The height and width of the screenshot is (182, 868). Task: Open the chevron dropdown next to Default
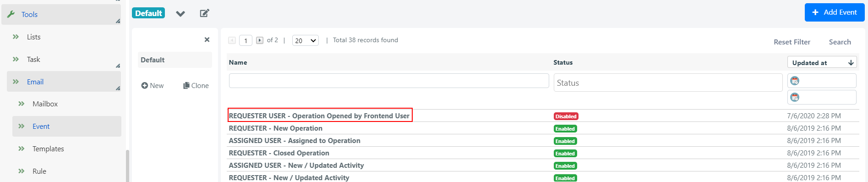[180, 14]
